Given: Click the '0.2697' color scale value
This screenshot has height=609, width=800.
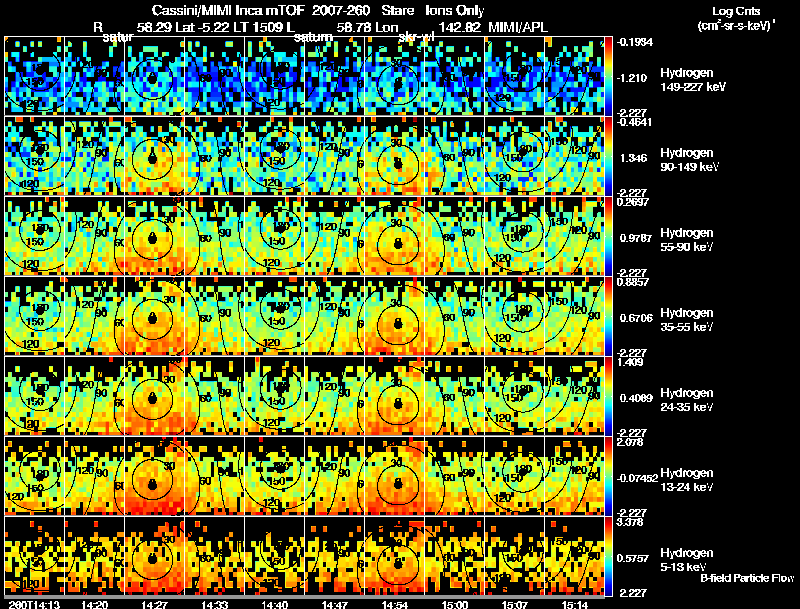Looking at the screenshot, I should click(x=633, y=202).
